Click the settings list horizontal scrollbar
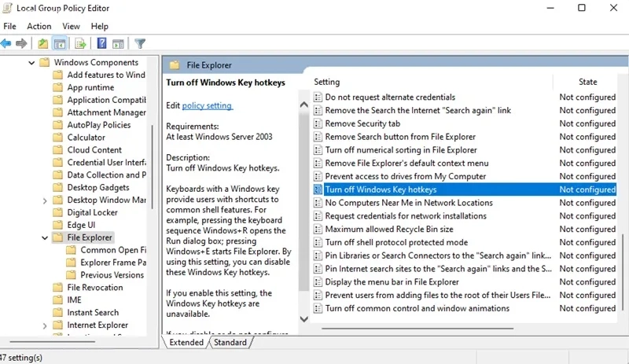This screenshot has height=364, width=629. [417, 329]
